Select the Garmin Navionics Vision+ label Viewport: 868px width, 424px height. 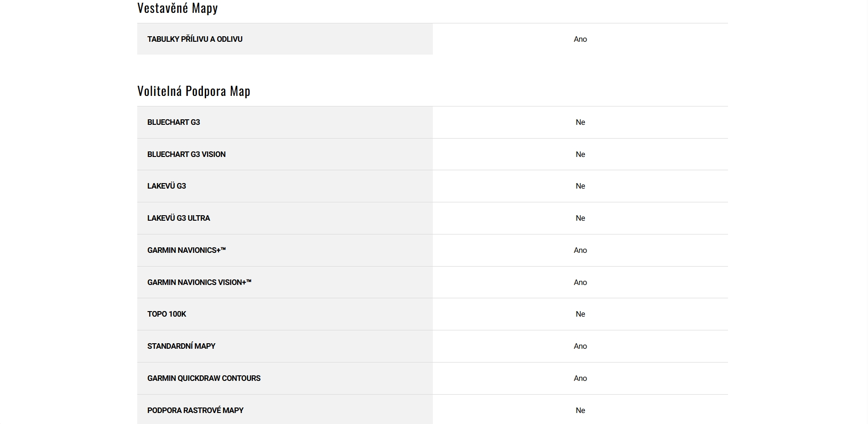(199, 282)
